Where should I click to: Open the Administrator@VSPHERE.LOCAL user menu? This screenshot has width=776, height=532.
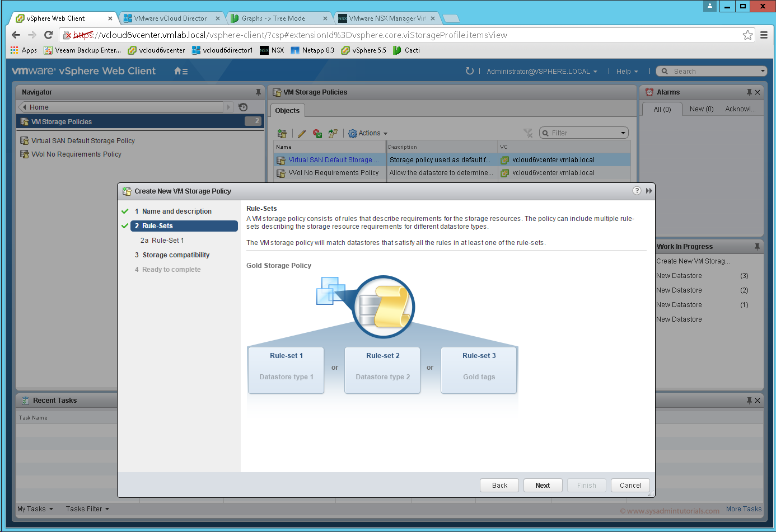point(541,72)
